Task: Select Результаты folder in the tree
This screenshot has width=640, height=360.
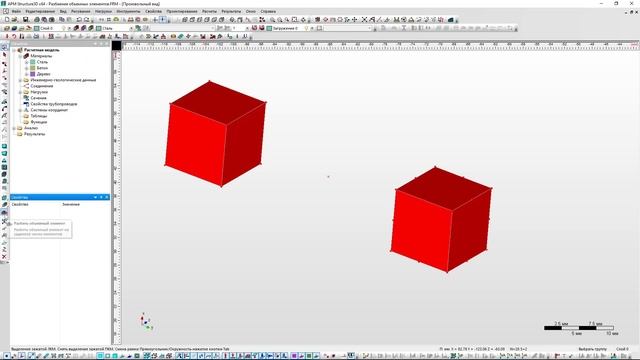Action: click(x=34, y=134)
